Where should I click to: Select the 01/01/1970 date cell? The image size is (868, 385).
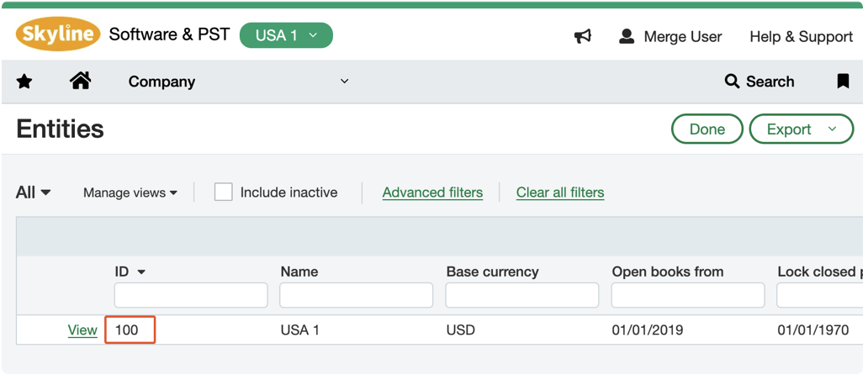(812, 330)
